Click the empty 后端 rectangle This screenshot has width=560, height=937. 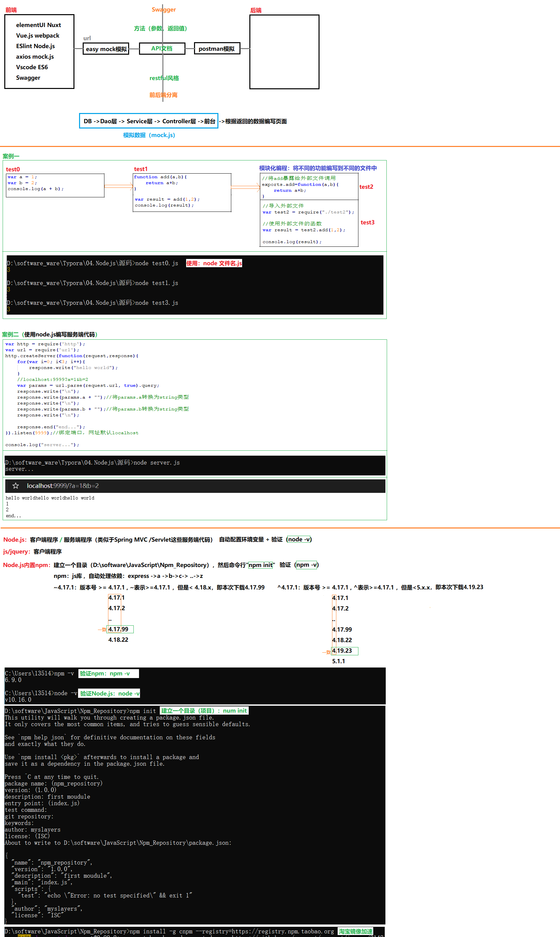284,52
